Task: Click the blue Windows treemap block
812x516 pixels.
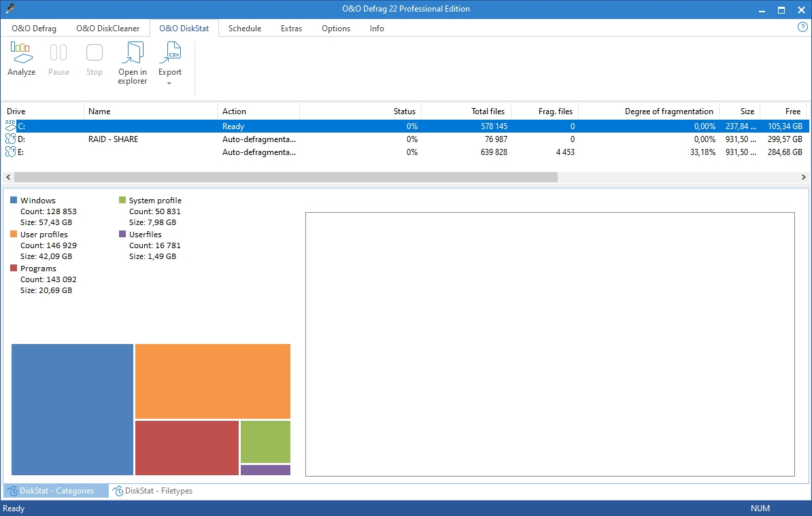Action: pos(72,409)
